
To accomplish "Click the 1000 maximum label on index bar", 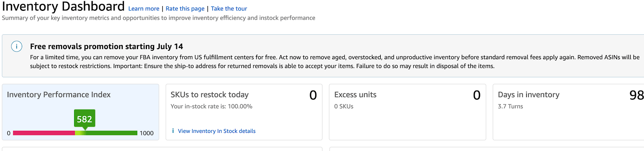I will (x=147, y=133).
